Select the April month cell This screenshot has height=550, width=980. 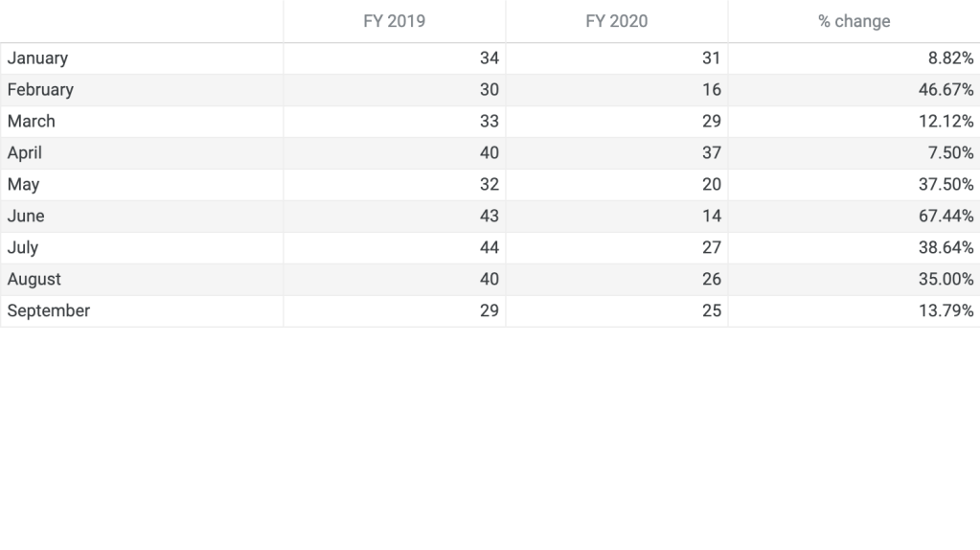click(x=25, y=153)
